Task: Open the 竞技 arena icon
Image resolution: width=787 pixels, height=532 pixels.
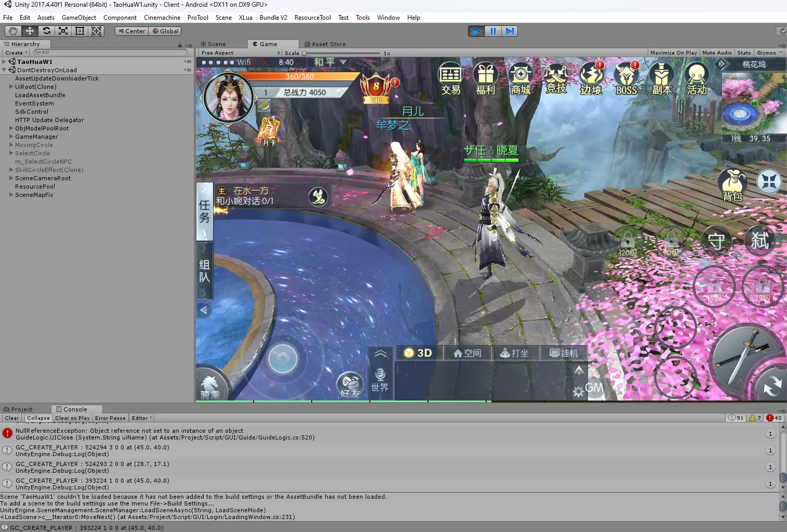Action: (x=556, y=78)
